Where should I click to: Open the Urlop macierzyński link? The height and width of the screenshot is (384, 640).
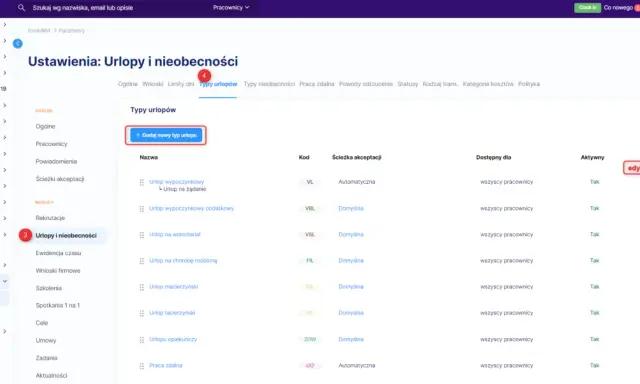click(x=173, y=286)
